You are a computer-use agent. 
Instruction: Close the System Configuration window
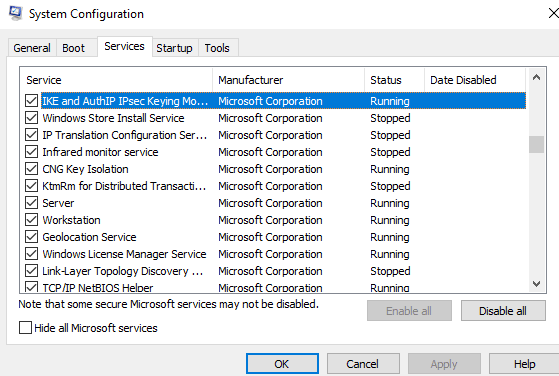tap(554, 14)
